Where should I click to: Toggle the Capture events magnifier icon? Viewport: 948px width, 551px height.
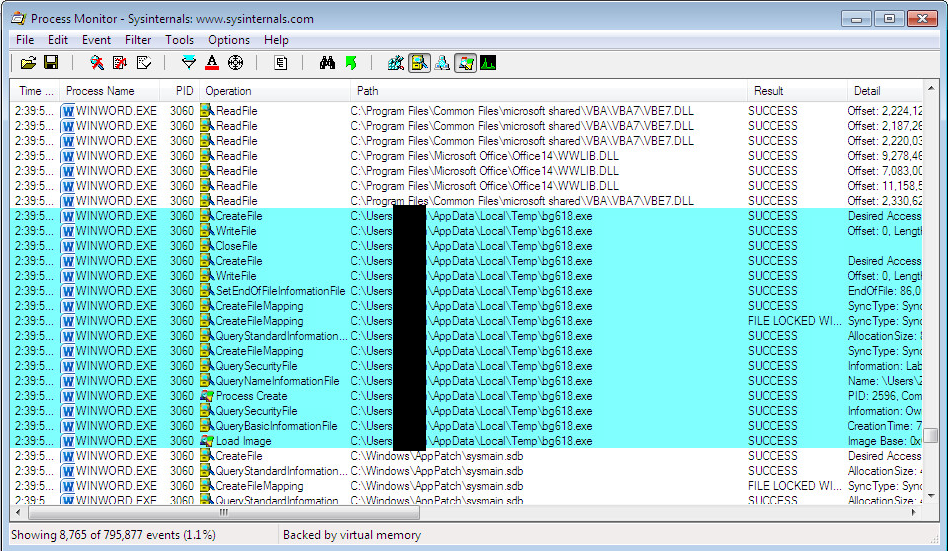point(97,63)
